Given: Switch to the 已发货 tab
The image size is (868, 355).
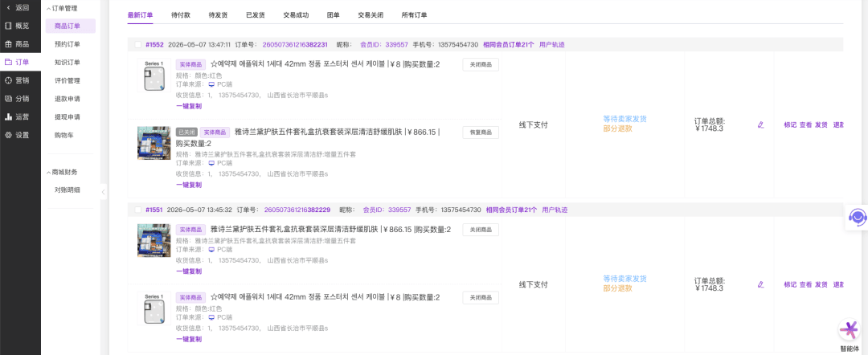Looking at the screenshot, I should 256,15.
